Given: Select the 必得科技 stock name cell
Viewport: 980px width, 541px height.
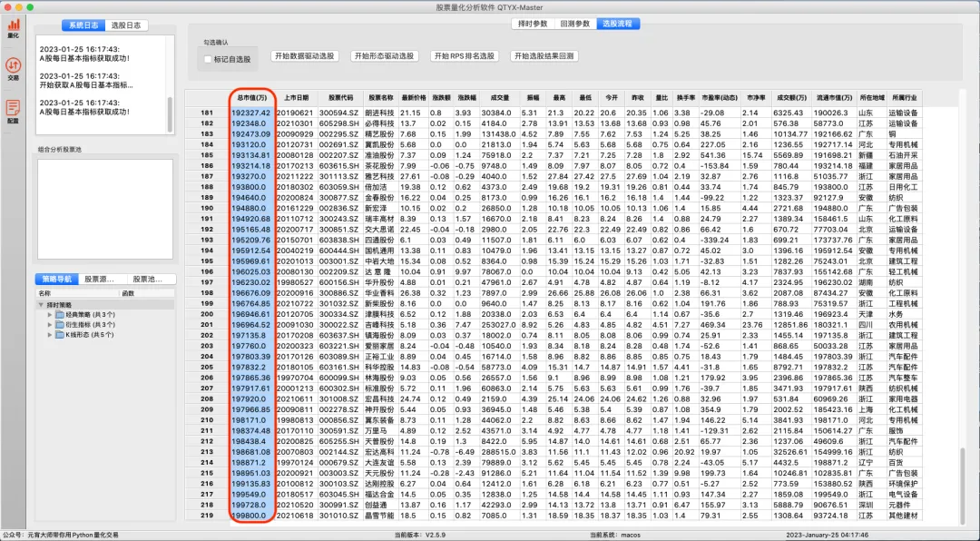Looking at the screenshot, I should [x=380, y=123].
